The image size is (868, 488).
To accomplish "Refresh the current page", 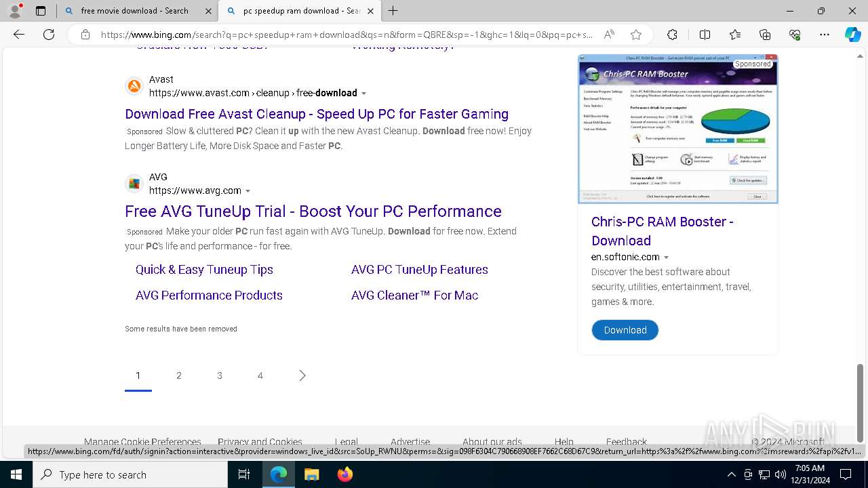I will (49, 35).
